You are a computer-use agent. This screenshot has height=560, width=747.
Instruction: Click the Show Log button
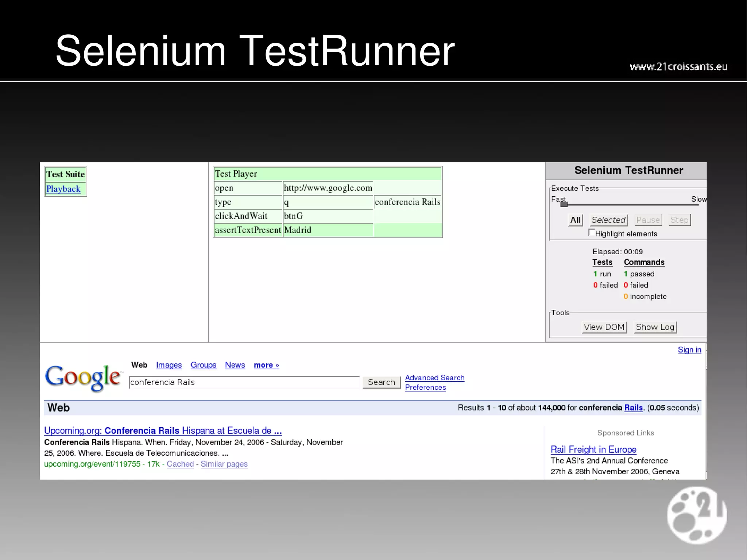coord(655,327)
